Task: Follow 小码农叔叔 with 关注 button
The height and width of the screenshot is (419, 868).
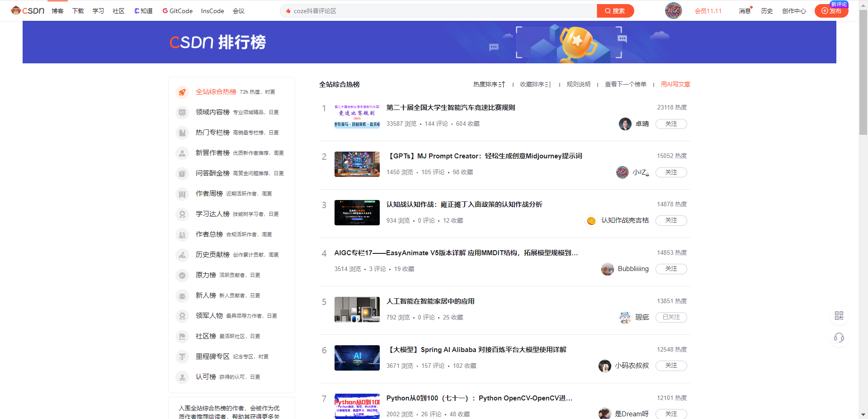Action: pos(671,366)
